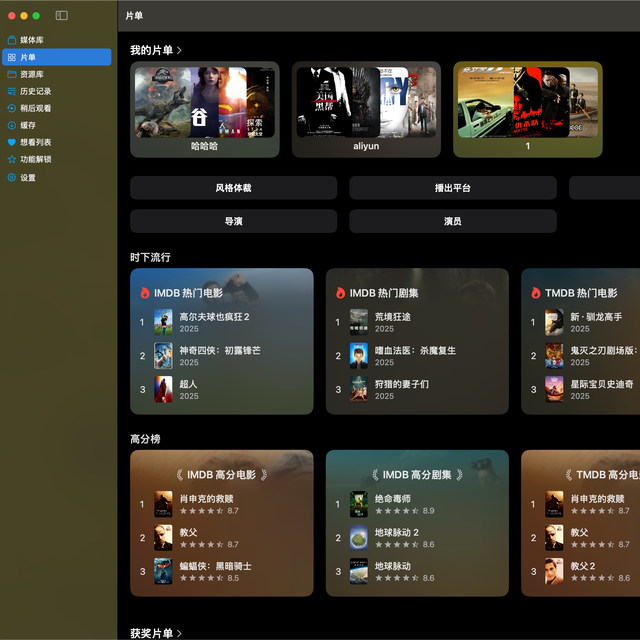The image size is (640, 640).
Task: Open the 超人 poster in IMDB 热门电影
Action: pyautogui.click(x=163, y=389)
